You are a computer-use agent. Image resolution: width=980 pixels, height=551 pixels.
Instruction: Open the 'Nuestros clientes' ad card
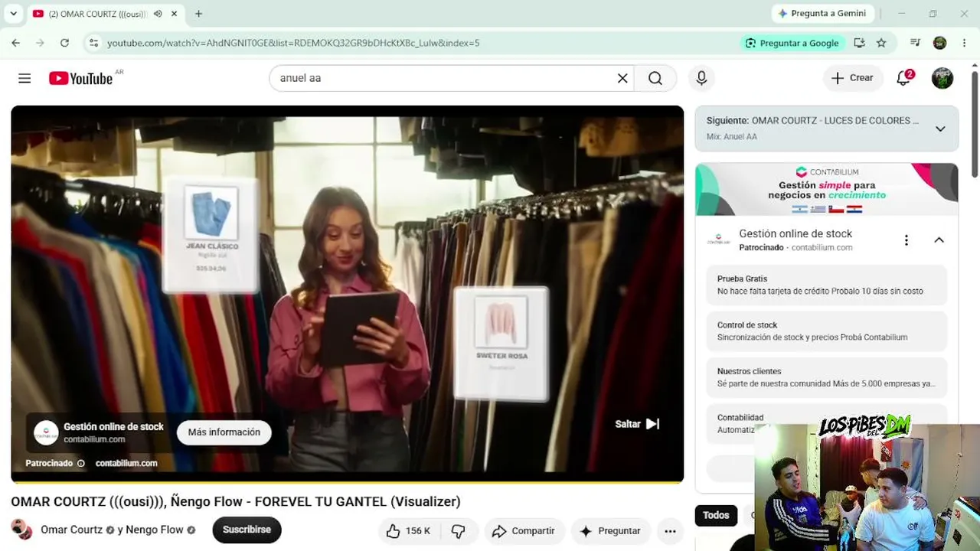pos(826,377)
